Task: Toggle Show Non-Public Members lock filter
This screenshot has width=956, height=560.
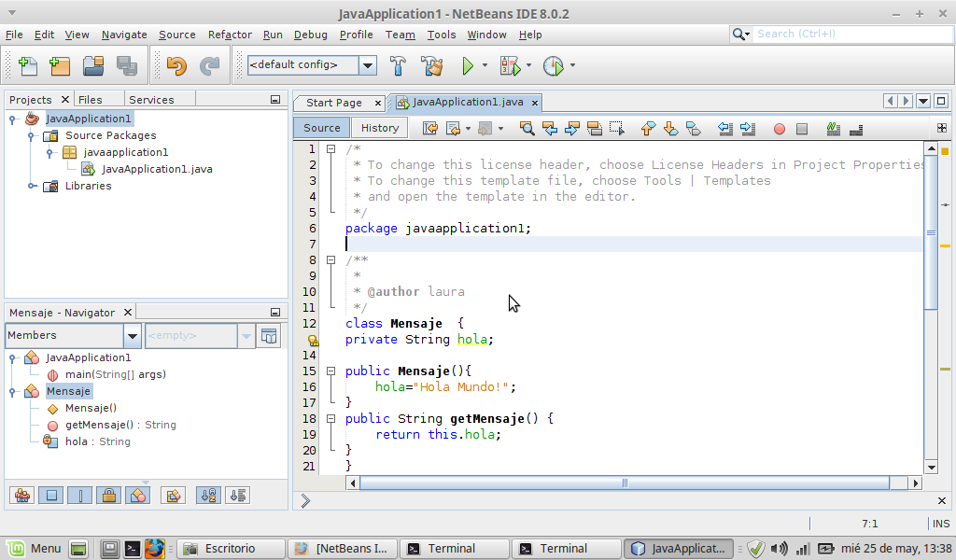Action: coord(109,496)
